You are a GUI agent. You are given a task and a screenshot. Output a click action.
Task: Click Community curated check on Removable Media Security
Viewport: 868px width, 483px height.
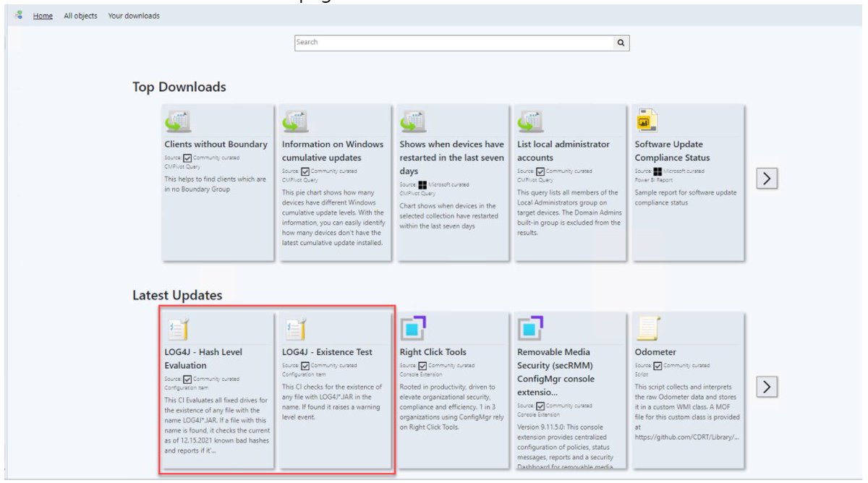(x=540, y=406)
